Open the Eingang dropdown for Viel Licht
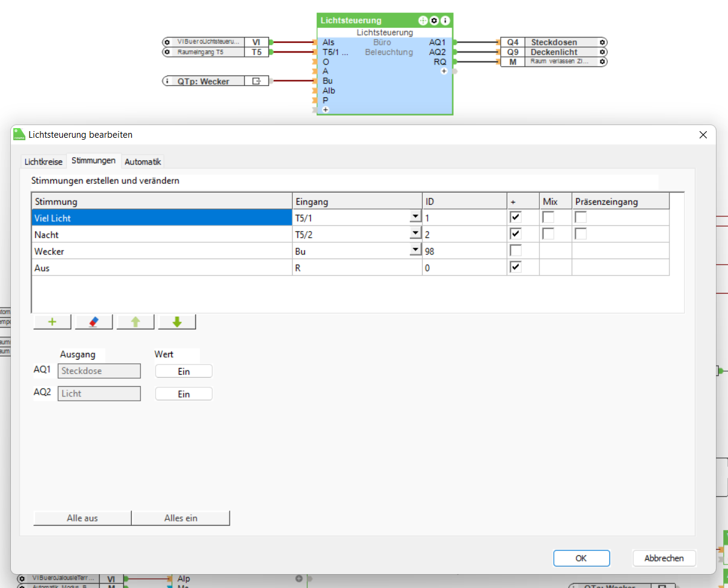The height and width of the screenshot is (588, 728). tap(415, 217)
